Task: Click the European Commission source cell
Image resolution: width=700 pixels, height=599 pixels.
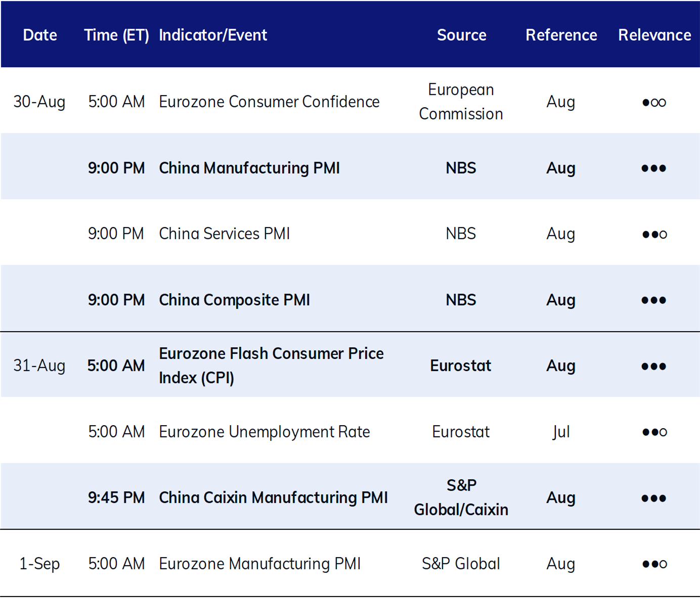Action: tap(461, 102)
